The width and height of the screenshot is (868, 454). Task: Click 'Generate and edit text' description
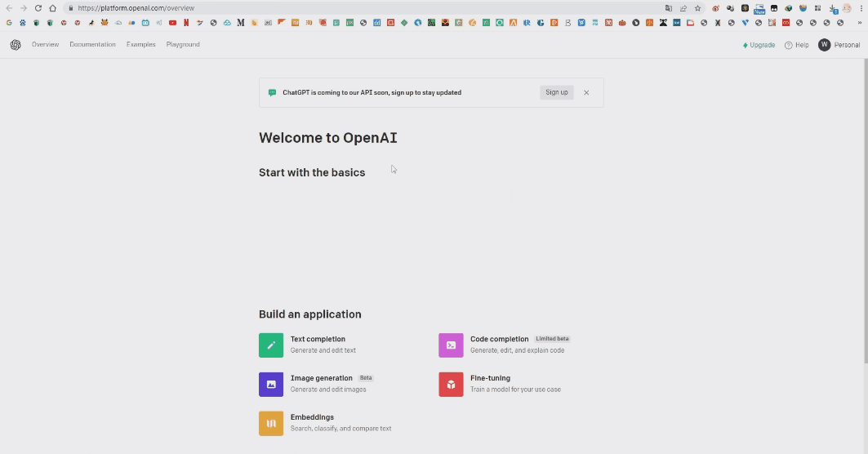[323, 350]
